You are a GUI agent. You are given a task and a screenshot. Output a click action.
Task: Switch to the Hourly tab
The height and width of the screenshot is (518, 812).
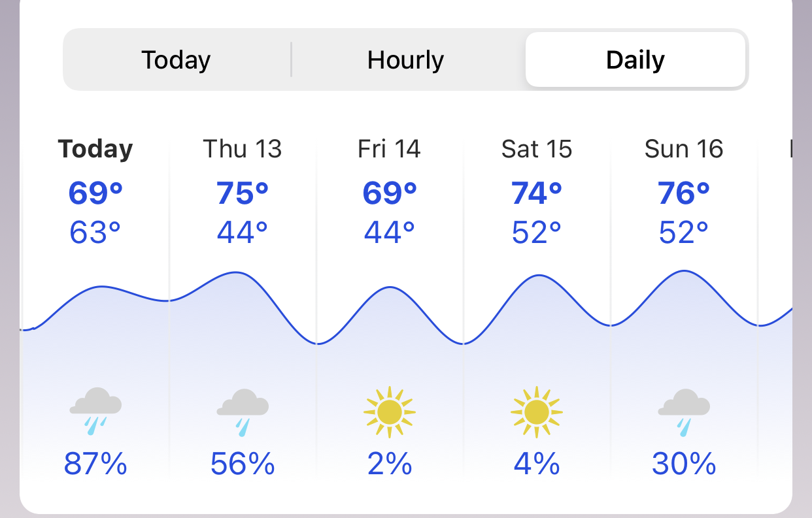[x=405, y=60]
